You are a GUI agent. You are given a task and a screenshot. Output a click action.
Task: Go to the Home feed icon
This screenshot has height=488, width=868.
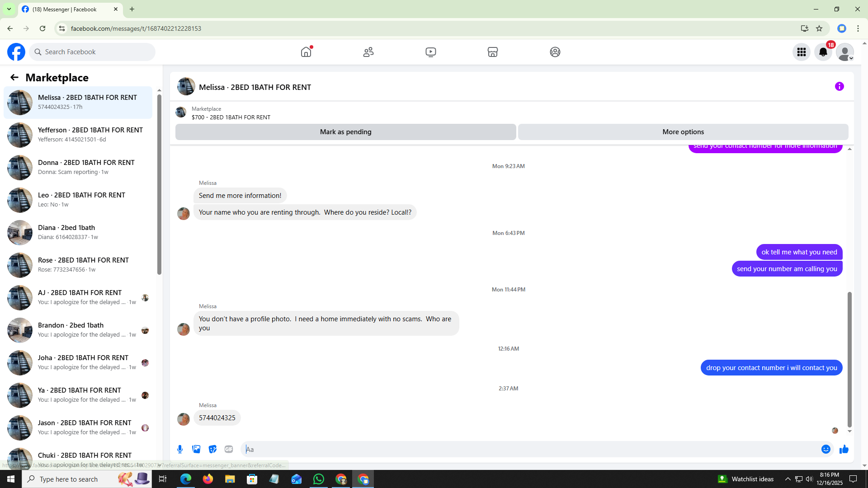[x=306, y=52]
